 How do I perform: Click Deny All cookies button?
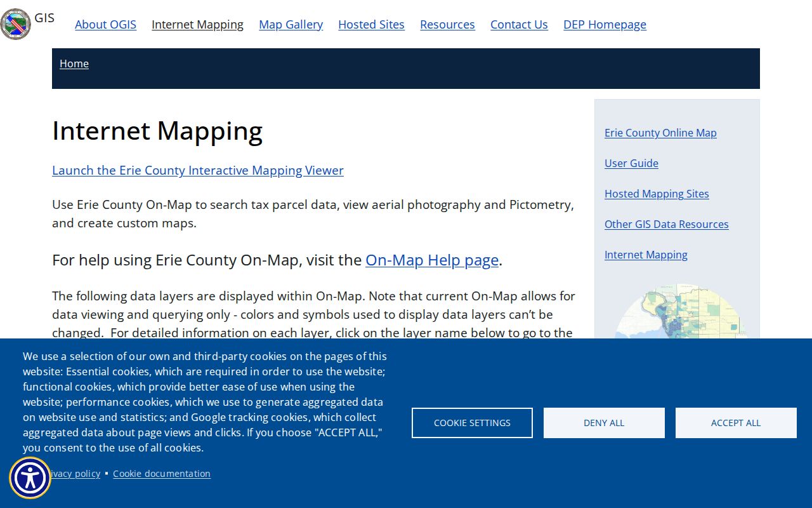604,423
